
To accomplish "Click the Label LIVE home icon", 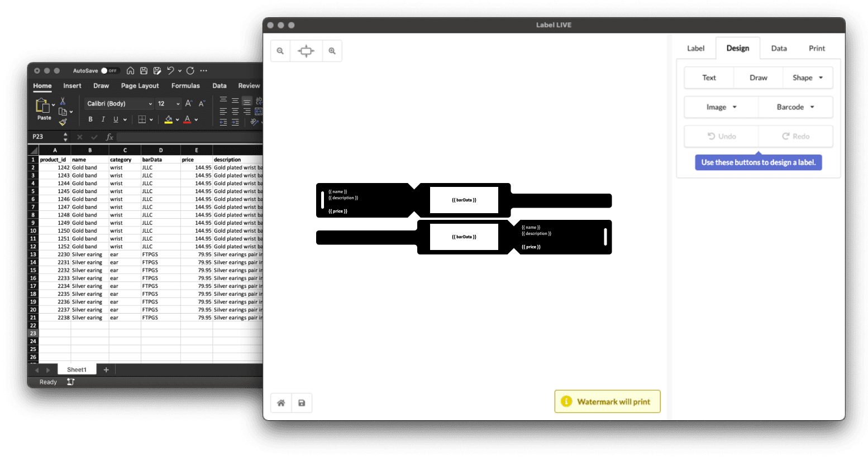I will coord(281,403).
